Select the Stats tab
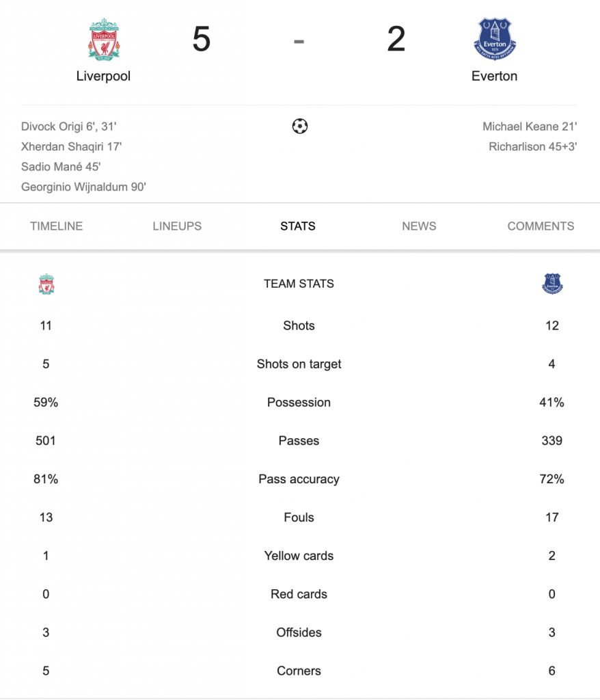This screenshot has height=700, width=600. (x=298, y=226)
